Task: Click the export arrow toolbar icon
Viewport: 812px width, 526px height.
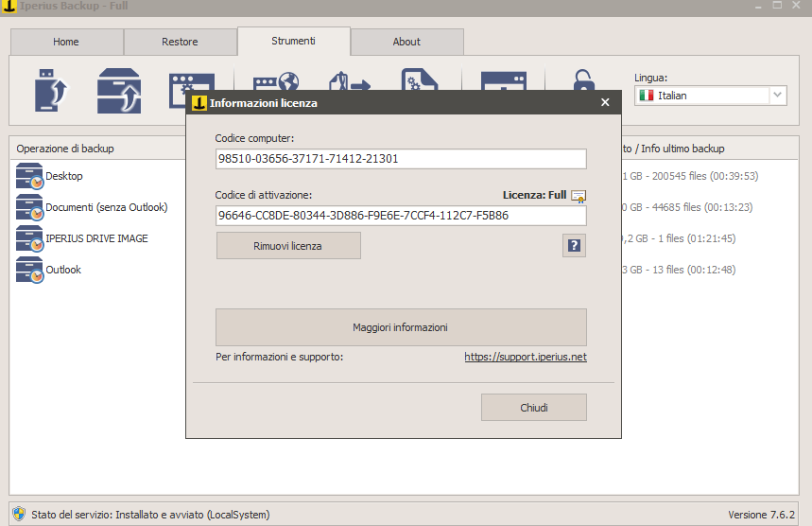Action: [350, 80]
